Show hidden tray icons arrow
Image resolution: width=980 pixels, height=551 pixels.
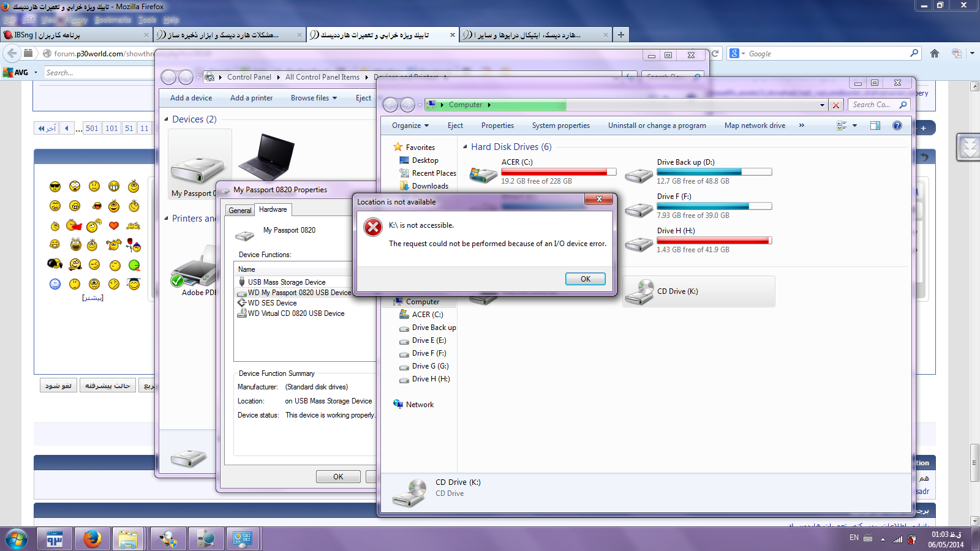click(883, 539)
